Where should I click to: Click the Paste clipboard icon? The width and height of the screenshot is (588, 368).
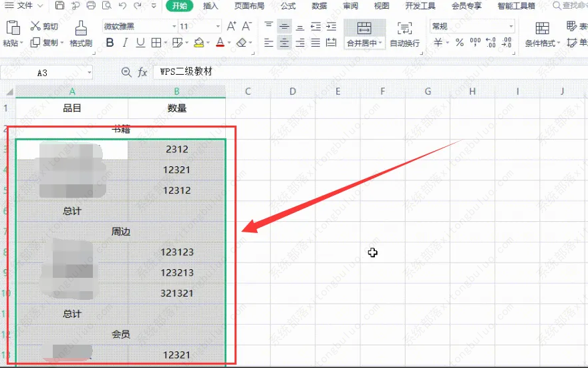13,28
